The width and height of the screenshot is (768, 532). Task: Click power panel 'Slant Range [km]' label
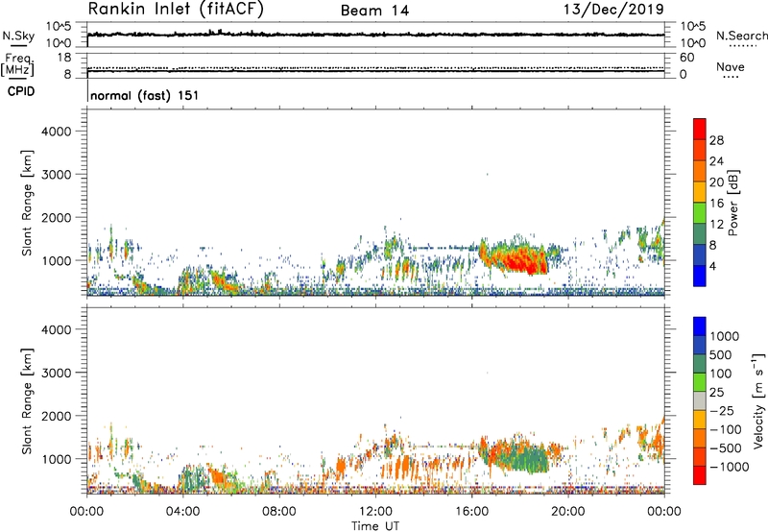[27, 203]
